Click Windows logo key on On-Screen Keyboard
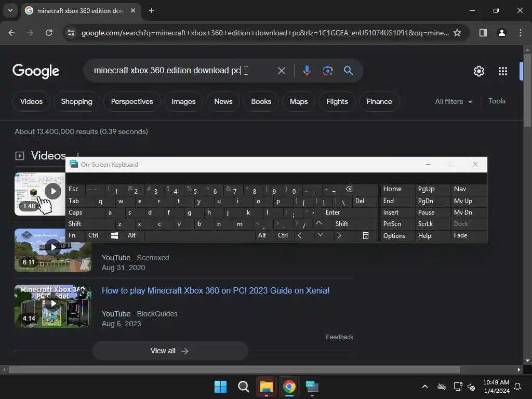Screen dimensions: 532x399 [x=114, y=235]
